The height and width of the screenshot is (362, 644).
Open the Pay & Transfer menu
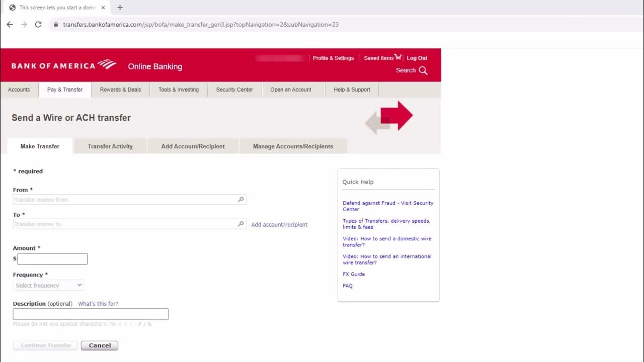pyautogui.click(x=65, y=89)
